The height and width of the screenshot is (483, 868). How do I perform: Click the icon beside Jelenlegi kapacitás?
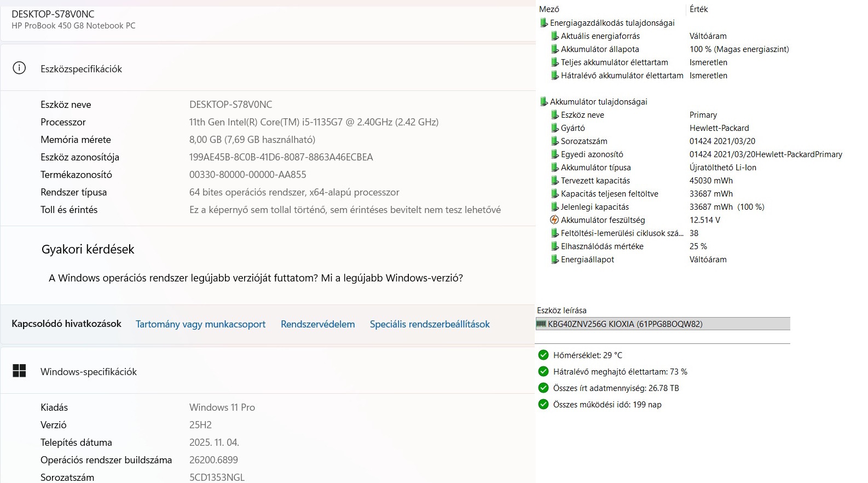point(554,207)
